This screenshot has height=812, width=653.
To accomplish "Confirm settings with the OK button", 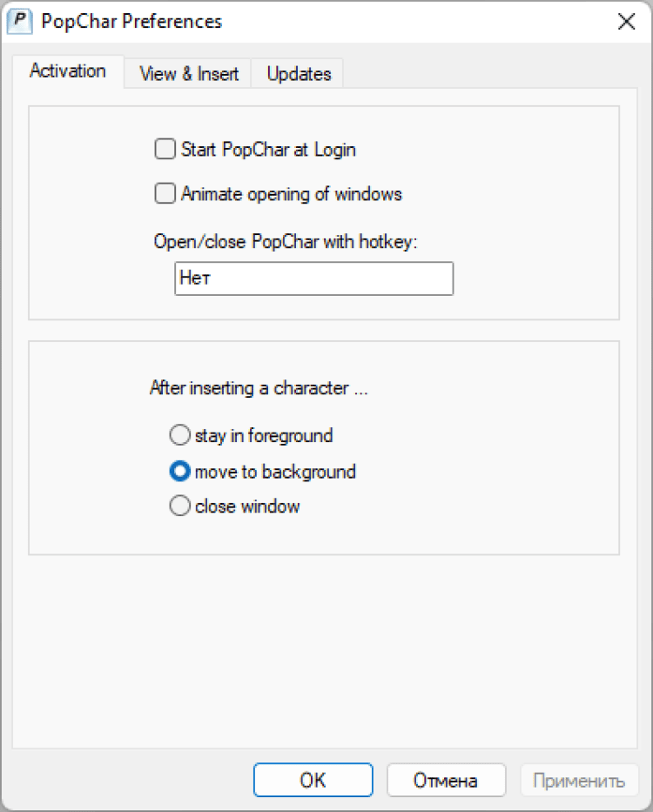I will click(313, 781).
